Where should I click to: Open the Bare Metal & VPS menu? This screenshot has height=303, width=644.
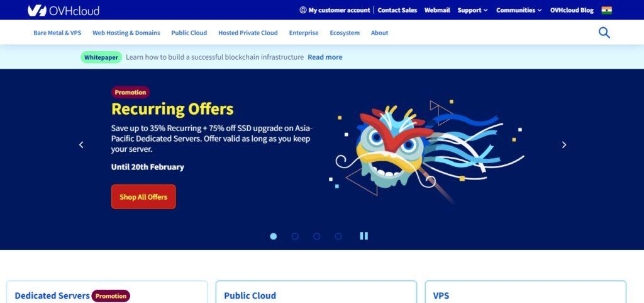click(57, 33)
